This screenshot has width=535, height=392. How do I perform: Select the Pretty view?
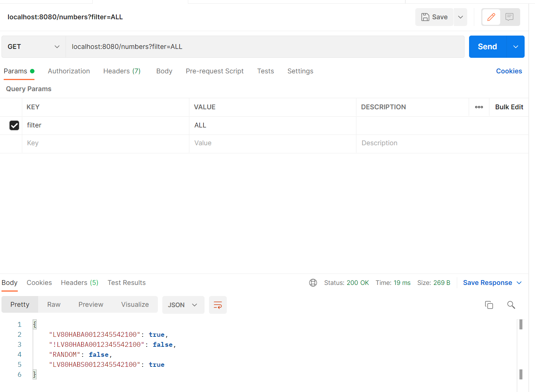[20, 305]
